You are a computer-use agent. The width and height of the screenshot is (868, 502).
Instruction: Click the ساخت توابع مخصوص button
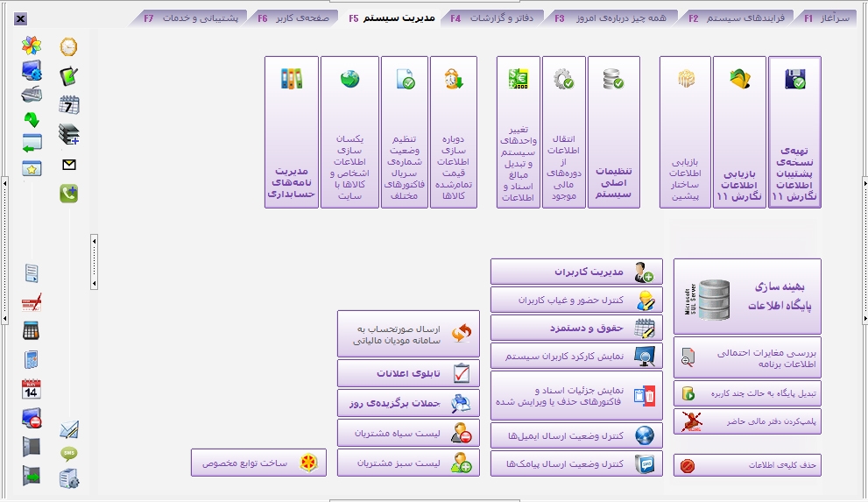pyautogui.click(x=258, y=463)
